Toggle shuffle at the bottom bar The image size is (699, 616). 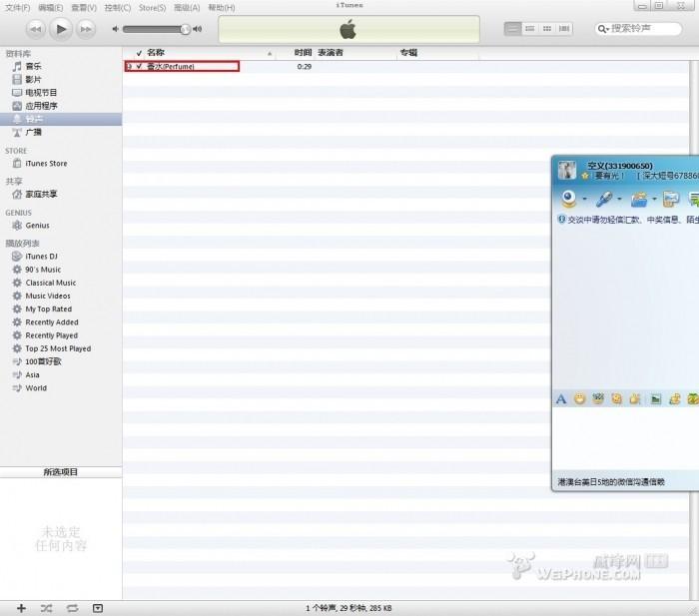coord(46,608)
